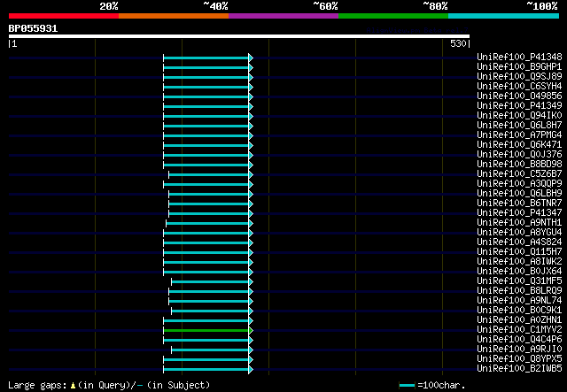Image resolution: width=567 pixels, height=392 pixels.
Task: Select the UniRef100_C6SYH4 label
Action: [519, 86]
